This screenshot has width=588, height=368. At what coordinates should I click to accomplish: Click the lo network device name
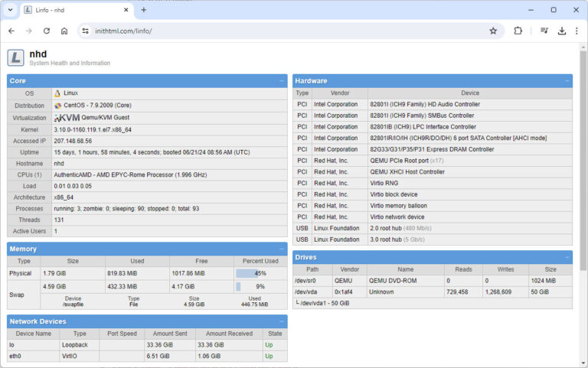coord(11,345)
